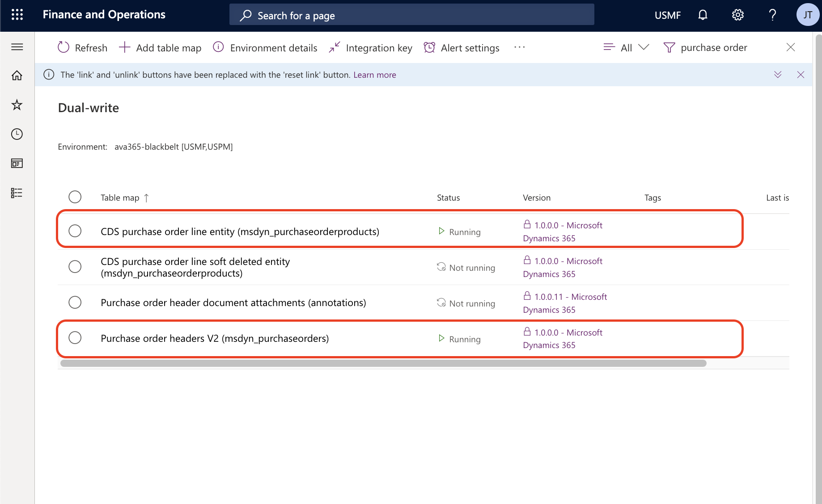Open the more options ellipsis in the toolbar
This screenshot has width=822, height=504.
point(519,47)
